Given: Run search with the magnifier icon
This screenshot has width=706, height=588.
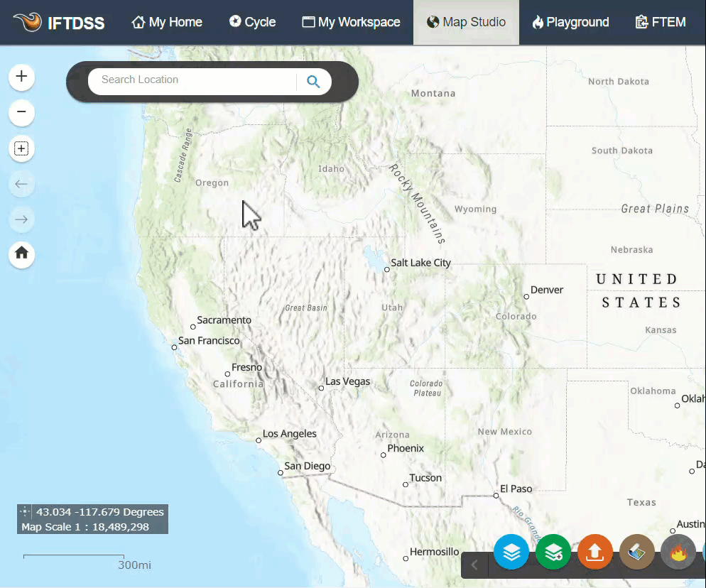Looking at the screenshot, I should 313,81.
